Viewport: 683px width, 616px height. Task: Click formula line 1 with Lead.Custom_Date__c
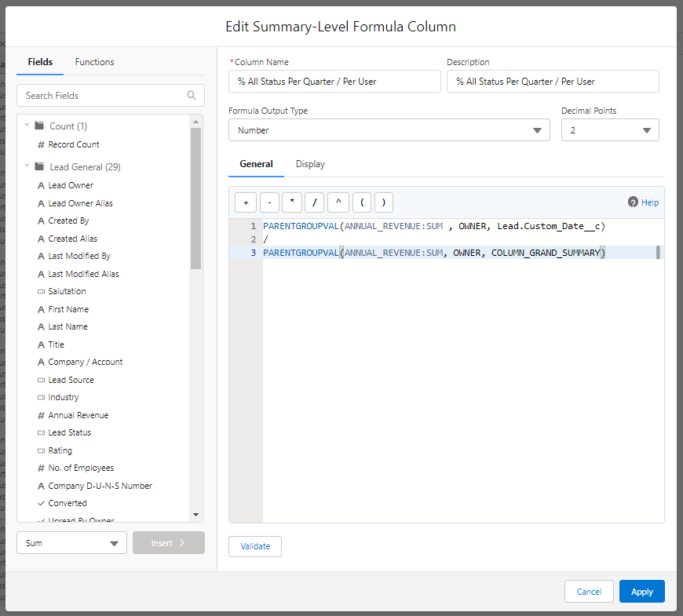pyautogui.click(x=434, y=226)
